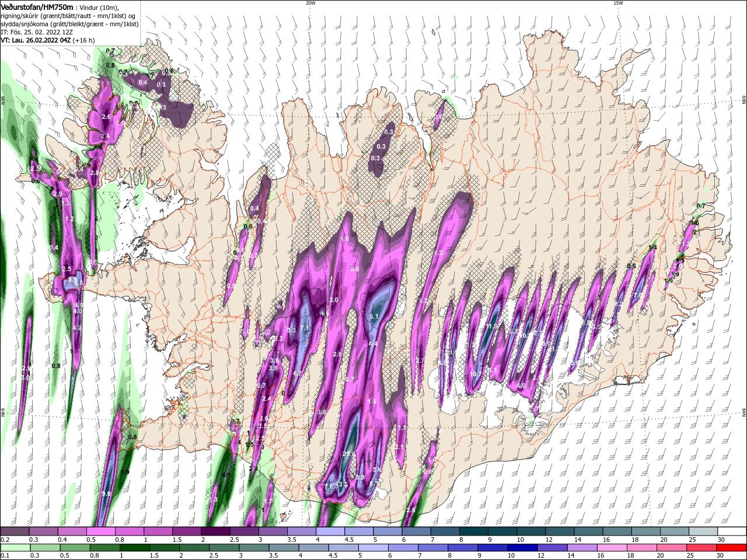Screen dimensions: 747x560
Task: Pick the white 30 swatch in snow legend
Action: point(732,531)
